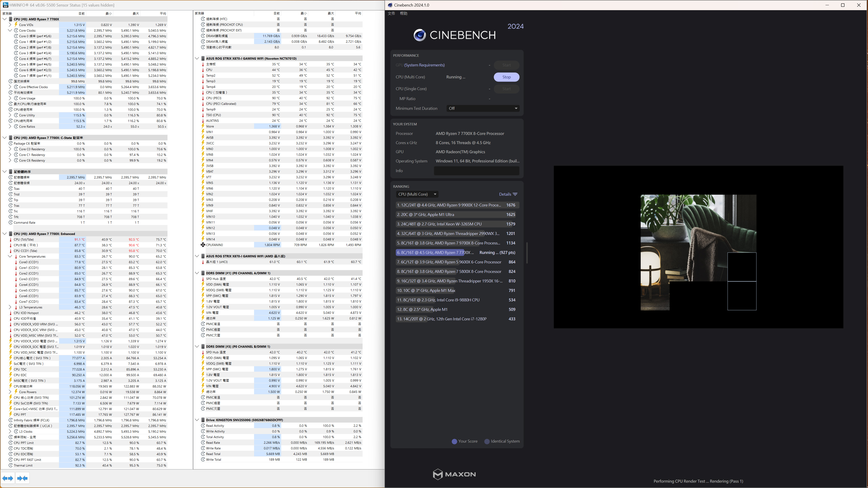Click the DRAM read bandwidth 11.769 GB/s row icon
This screenshot has height=488, width=868.
tap(203, 36)
